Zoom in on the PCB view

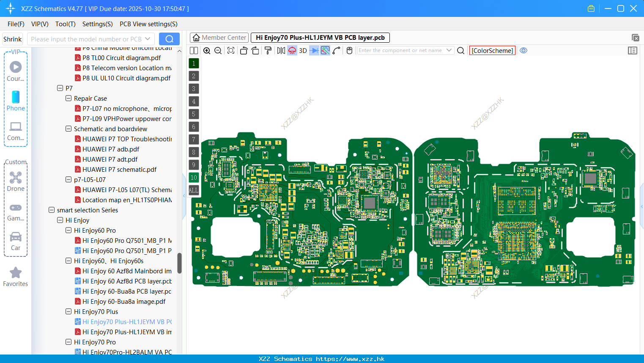pos(207,50)
